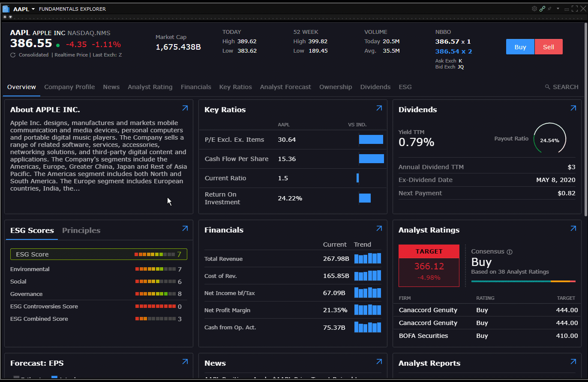Viewport: 588px width, 382px height.
Task: Expand the Dividends panel via arrow icon
Action: tap(573, 108)
